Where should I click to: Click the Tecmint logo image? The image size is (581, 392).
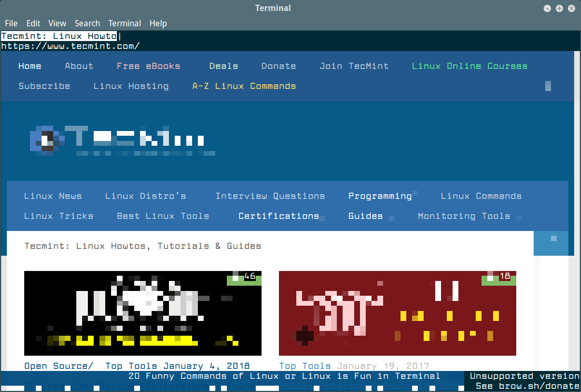[x=121, y=139]
